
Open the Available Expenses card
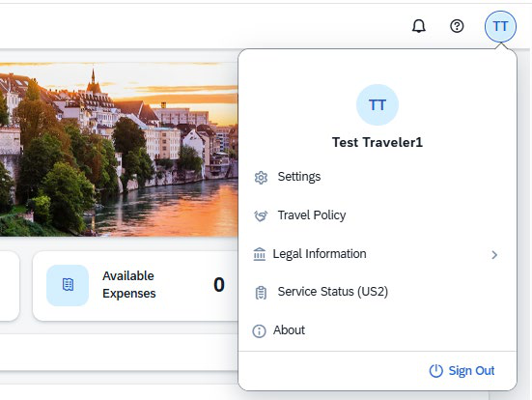point(135,286)
